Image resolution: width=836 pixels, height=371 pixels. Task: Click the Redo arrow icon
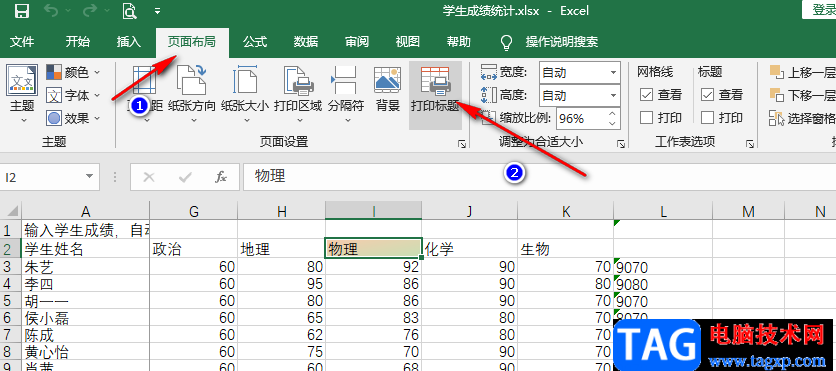[89, 11]
